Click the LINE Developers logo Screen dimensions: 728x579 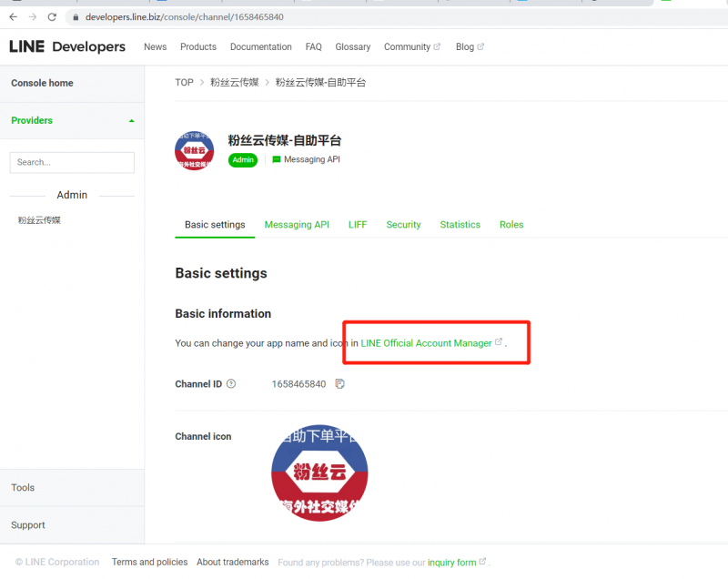(x=67, y=46)
